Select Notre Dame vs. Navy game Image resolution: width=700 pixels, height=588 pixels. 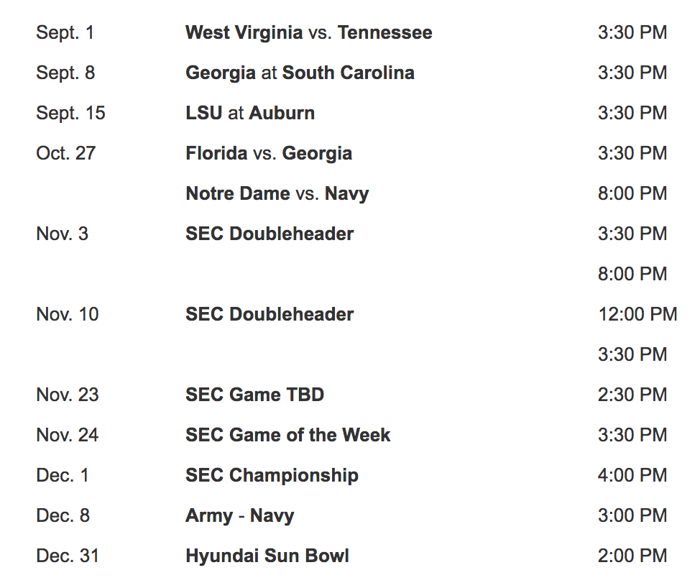(277, 194)
